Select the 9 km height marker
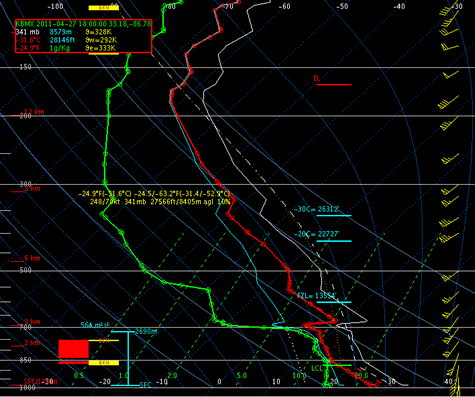Viewport: 475px width, 397px height. click(32, 189)
